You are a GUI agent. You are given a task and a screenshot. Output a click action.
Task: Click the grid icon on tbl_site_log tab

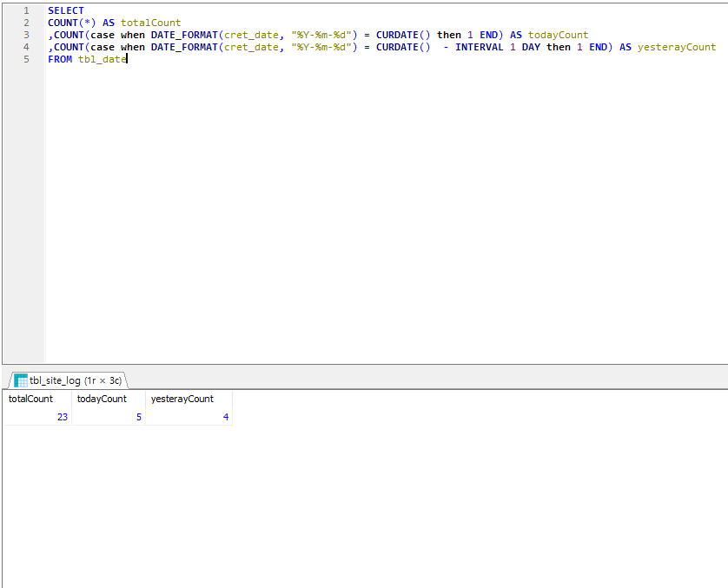click(21, 380)
